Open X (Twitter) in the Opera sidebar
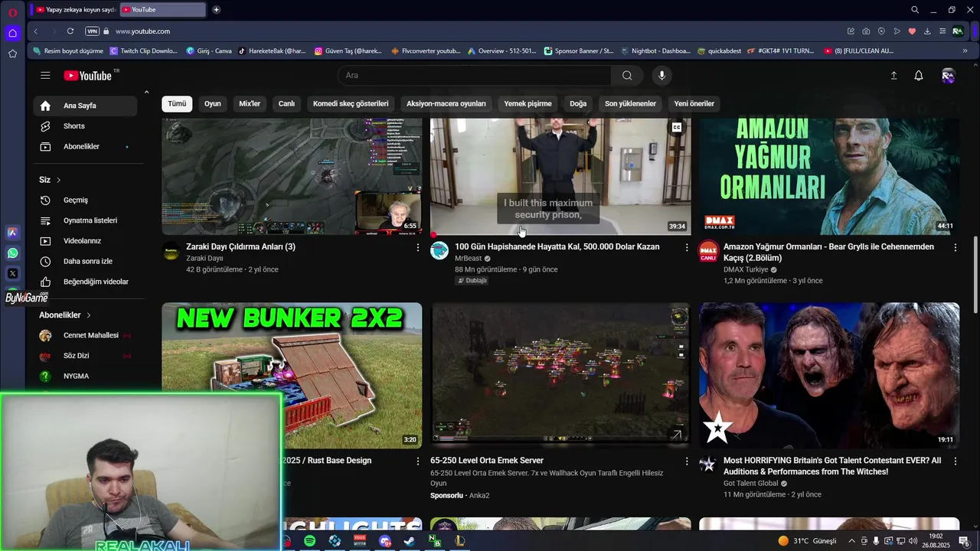The height and width of the screenshot is (551, 980). pyautogui.click(x=12, y=273)
